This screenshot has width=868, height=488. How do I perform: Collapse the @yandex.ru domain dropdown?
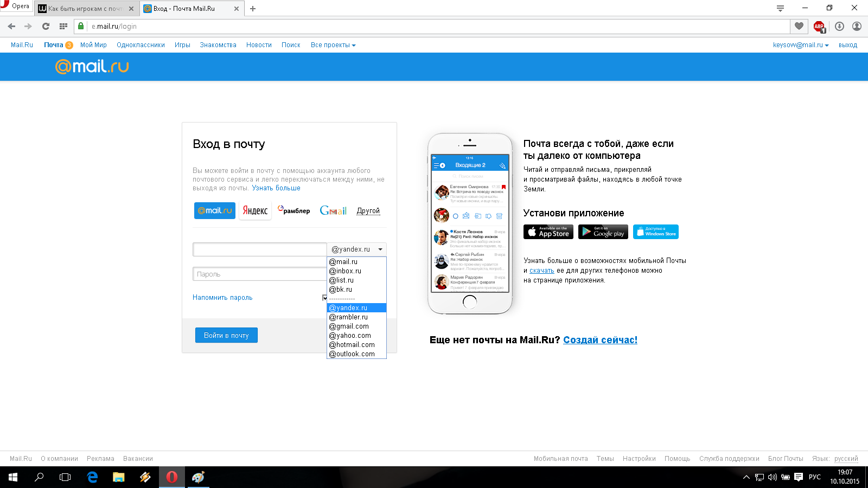tap(357, 249)
